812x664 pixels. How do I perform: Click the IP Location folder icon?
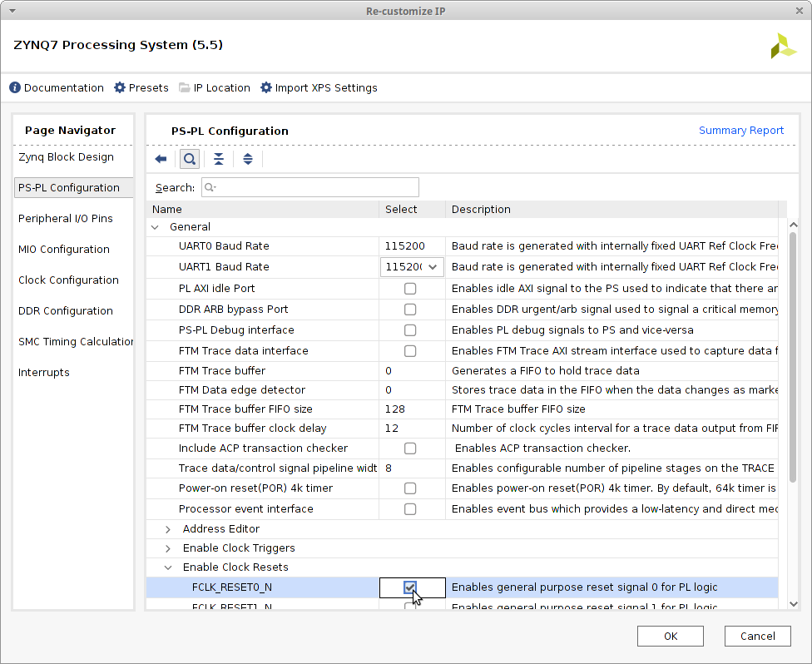click(185, 88)
